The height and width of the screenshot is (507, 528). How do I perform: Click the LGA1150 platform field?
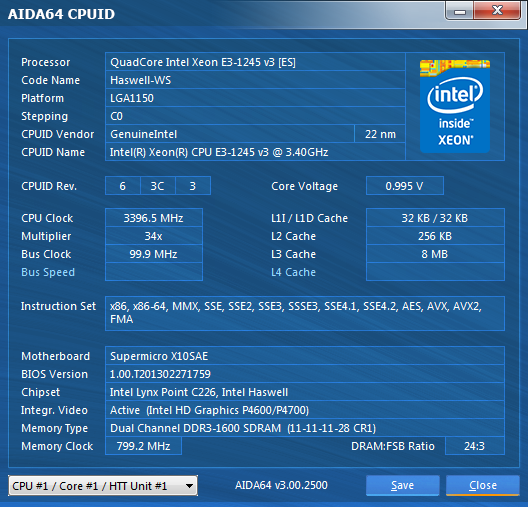click(255, 98)
